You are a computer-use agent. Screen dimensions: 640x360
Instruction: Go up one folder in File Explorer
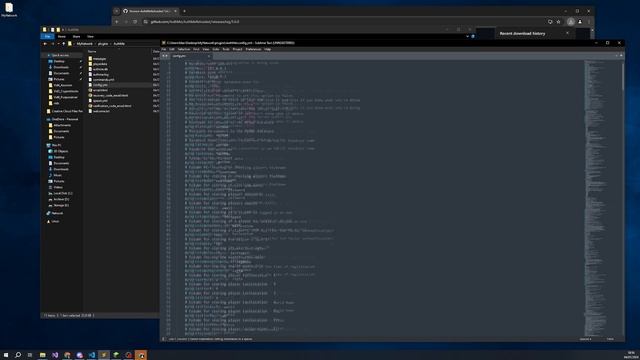pyautogui.click(x=63, y=44)
